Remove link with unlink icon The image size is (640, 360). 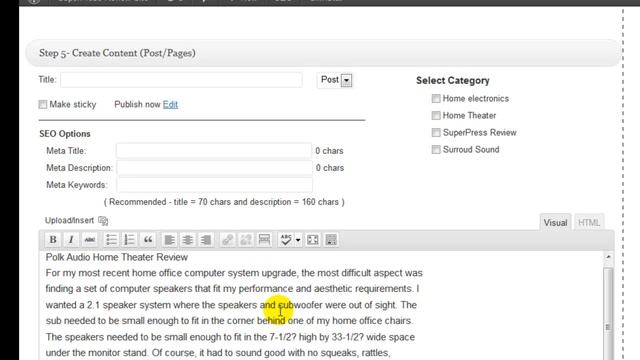tap(246, 240)
